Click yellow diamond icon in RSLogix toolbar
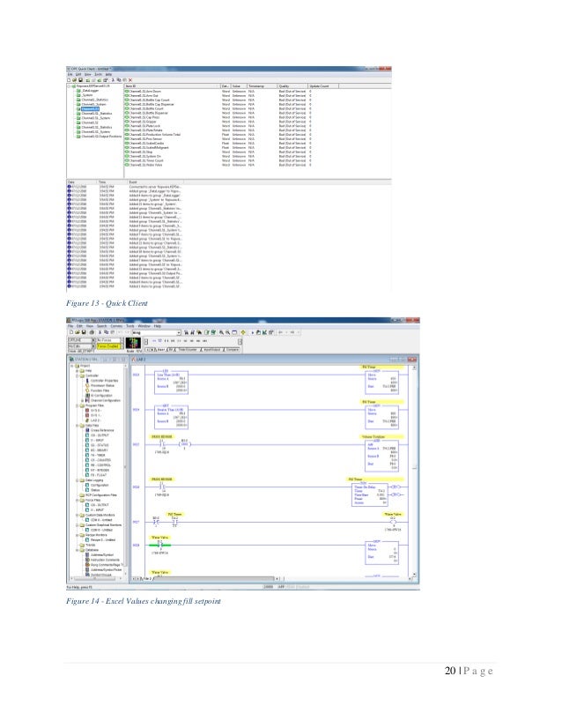The width and height of the screenshot is (562, 728). point(243,332)
